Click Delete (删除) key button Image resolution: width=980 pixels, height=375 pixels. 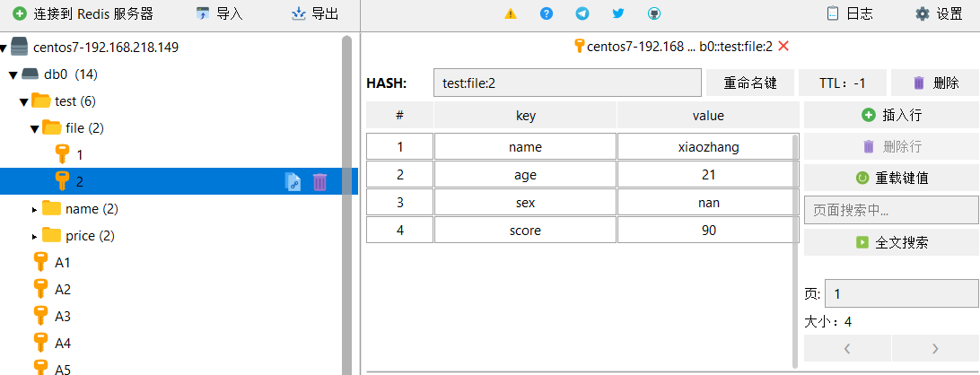(935, 83)
